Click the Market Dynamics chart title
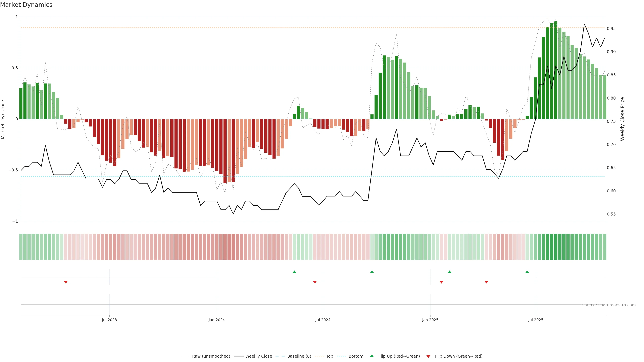Viewport: 644px width, 362px height. tap(26, 5)
